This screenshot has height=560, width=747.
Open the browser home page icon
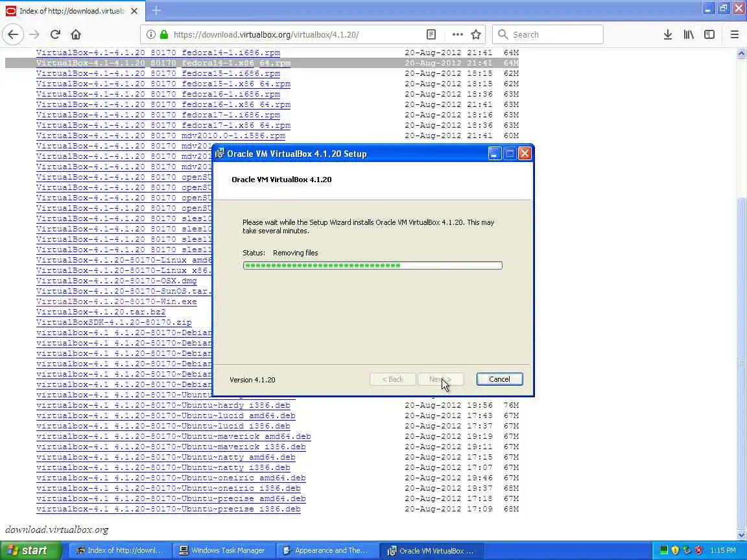[76, 34]
